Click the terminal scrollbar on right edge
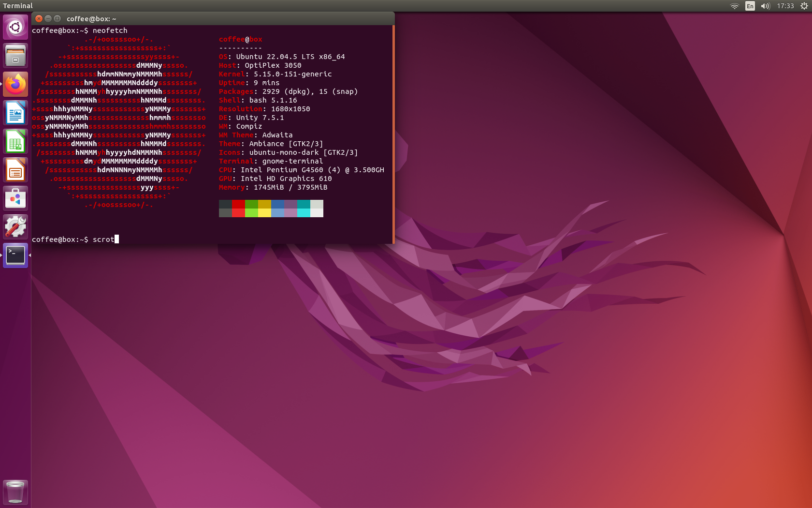This screenshot has height=508, width=812. tap(393, 134)
